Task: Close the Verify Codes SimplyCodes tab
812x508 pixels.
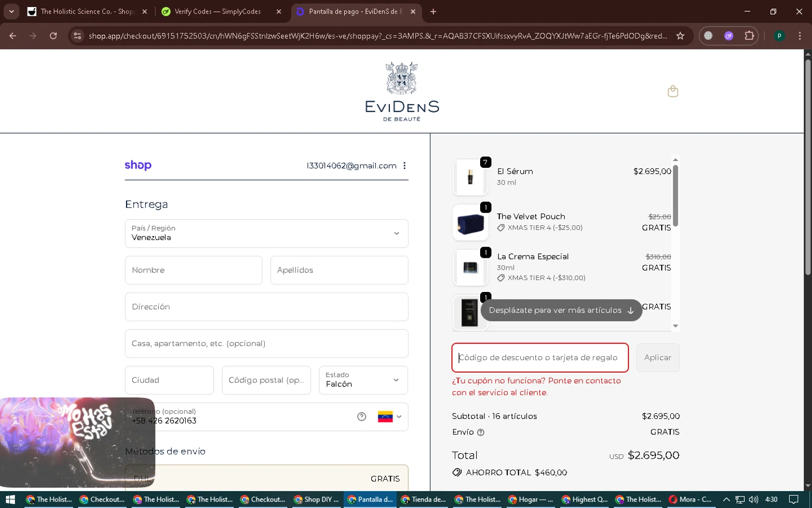Action: point(279,11)
